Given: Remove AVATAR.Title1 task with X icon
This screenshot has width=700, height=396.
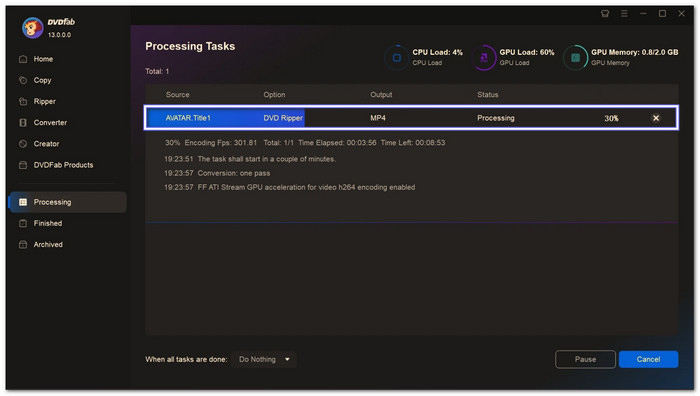Looking at the screenshot, I should [x=656, y=118].
